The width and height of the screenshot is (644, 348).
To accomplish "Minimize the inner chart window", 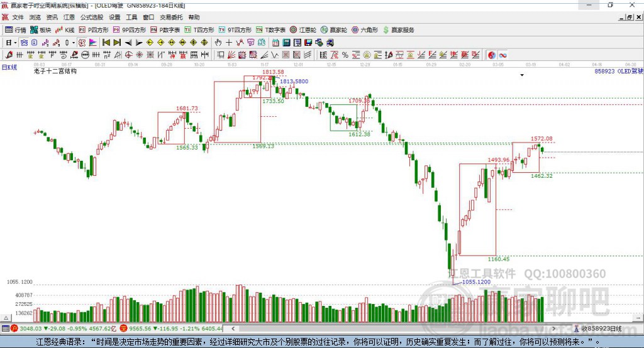I will (x=622, y=17).
